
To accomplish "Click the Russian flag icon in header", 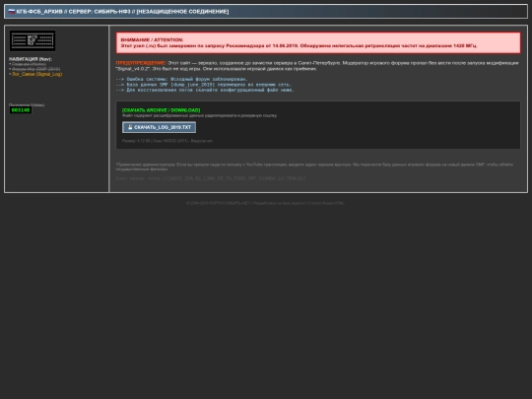I will coord(12,12).
